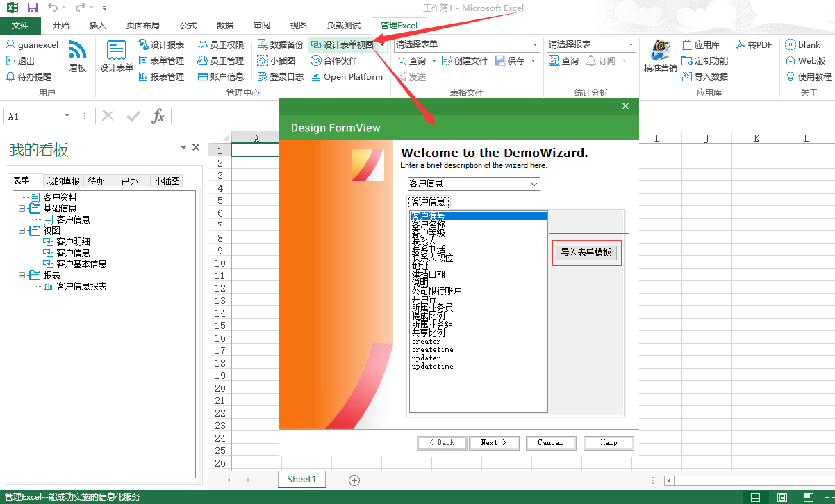Click the save icon in title bar
835x504 pixels.
pyautogui.click(x=33, y=8)
